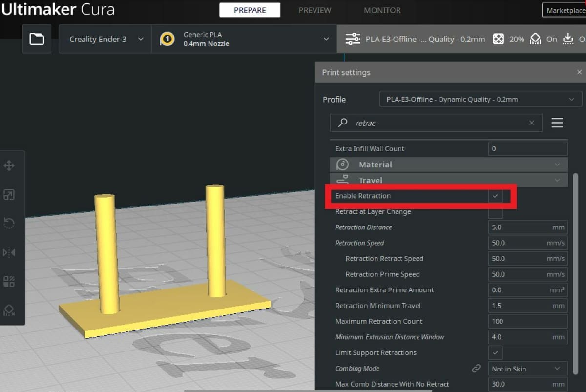Click the adhesion icon in settings bar

[x=568, y=39]
